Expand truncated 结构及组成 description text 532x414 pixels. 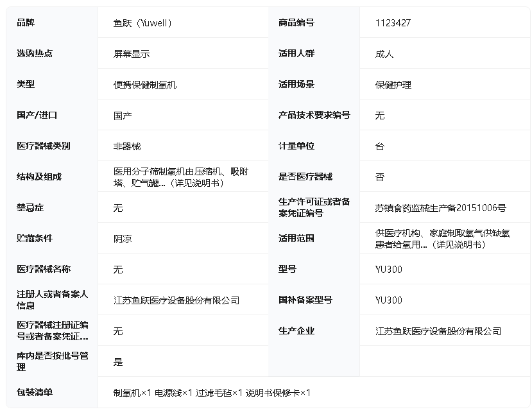[181, 177]
